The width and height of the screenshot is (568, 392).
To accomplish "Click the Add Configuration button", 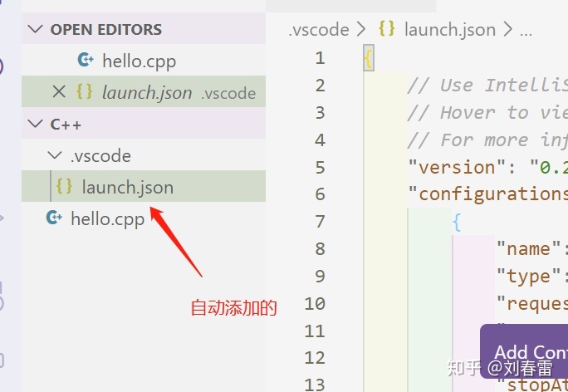I will coord(524,352).
